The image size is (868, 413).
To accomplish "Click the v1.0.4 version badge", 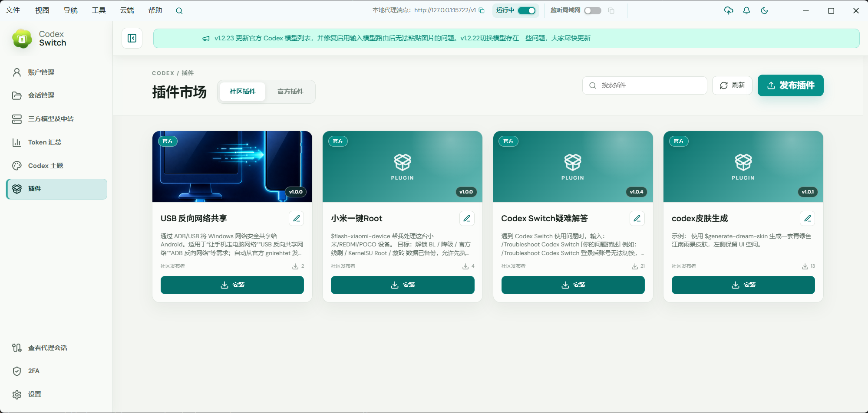I will pos(637,192).
